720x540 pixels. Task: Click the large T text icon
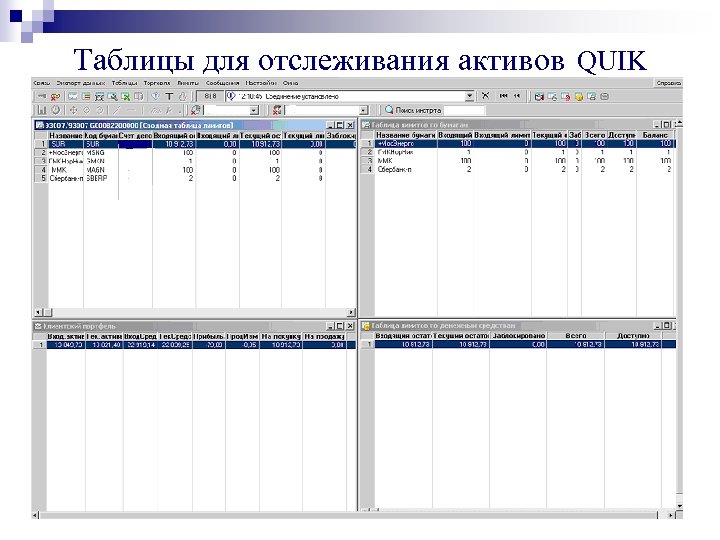(169, 96)
